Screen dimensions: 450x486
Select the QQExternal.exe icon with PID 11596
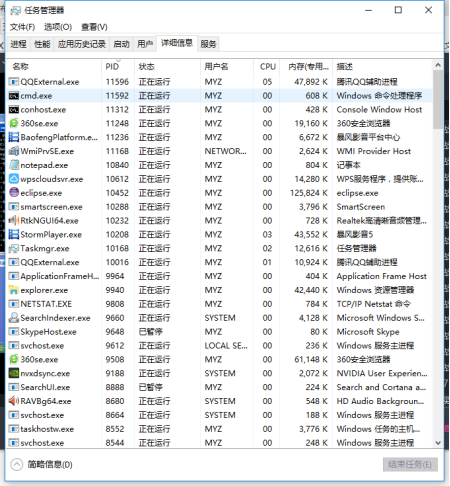click(13, 82)
